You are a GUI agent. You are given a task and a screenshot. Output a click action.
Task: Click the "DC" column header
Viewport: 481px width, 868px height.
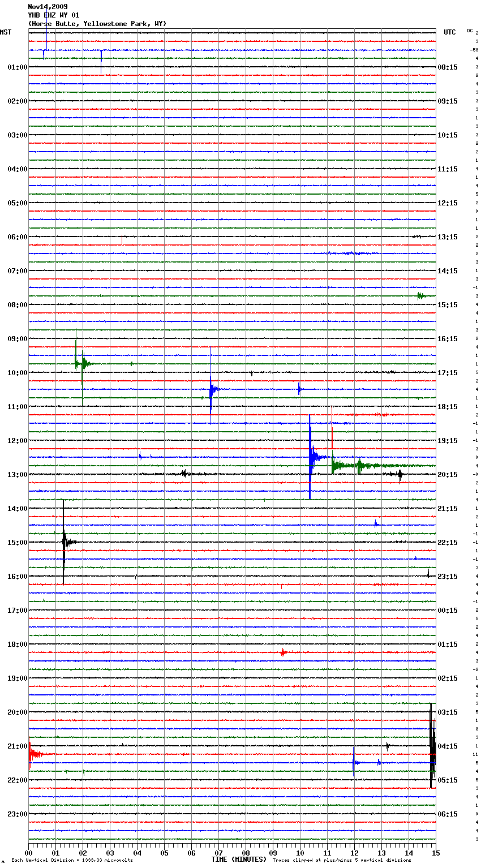pyautogui.click(x=470, y=31)
